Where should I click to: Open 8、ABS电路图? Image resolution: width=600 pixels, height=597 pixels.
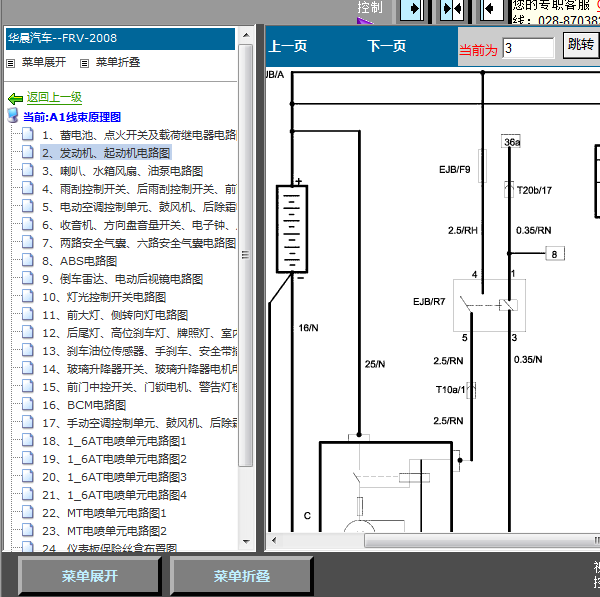click(79, 261)
